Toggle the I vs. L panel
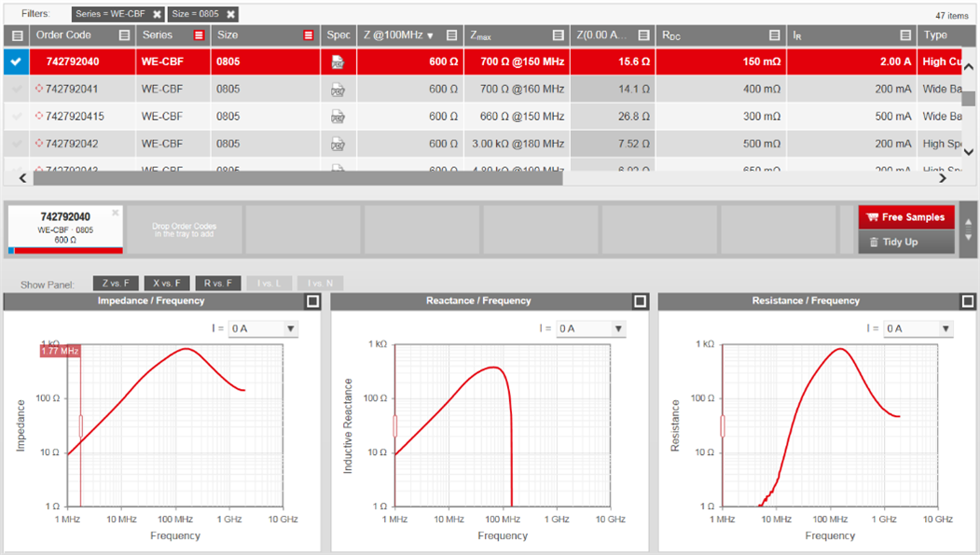The height and width of the screenshot is (555, 980). (269, 284)
